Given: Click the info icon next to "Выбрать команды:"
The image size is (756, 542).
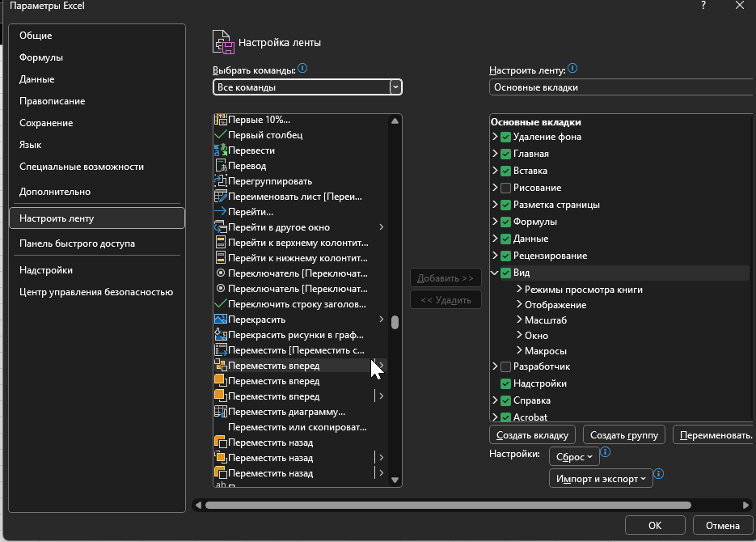Looking at the screenshot, I should pyautogui.click(x=302, y=69).
